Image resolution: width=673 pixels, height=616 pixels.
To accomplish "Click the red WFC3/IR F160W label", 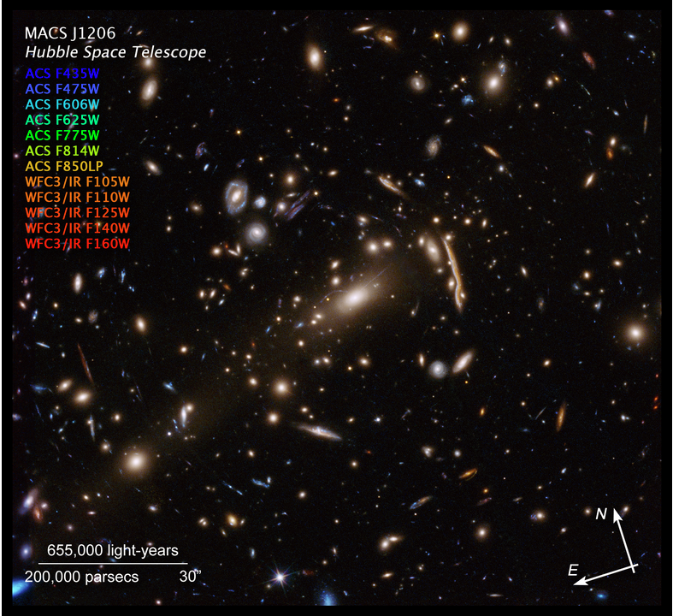I will click(x=78, y=244).
